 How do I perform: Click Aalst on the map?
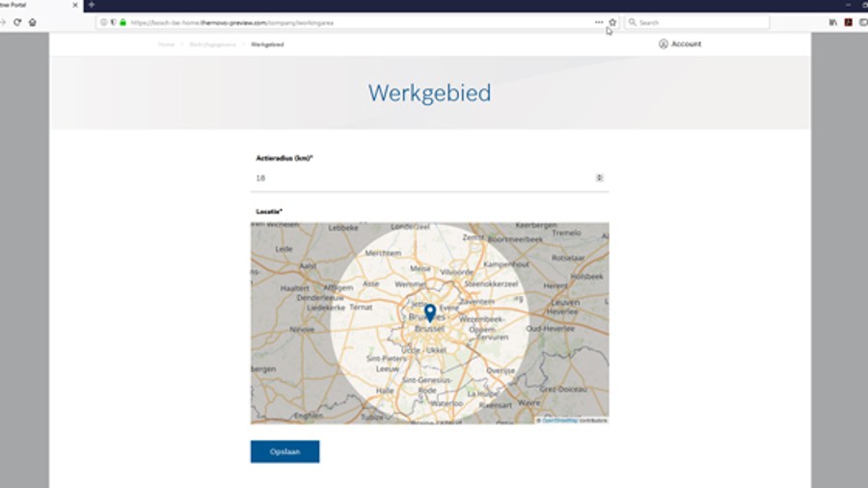coord(308,265)
